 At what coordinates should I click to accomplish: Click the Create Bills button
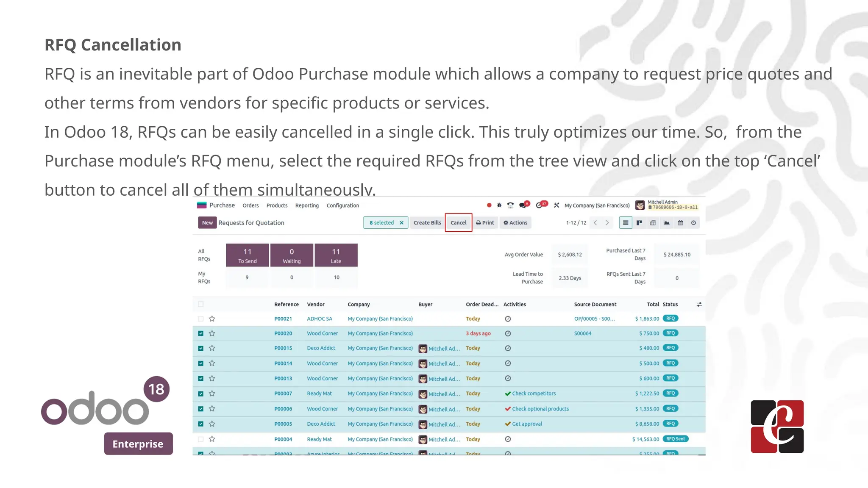[427, 223]
